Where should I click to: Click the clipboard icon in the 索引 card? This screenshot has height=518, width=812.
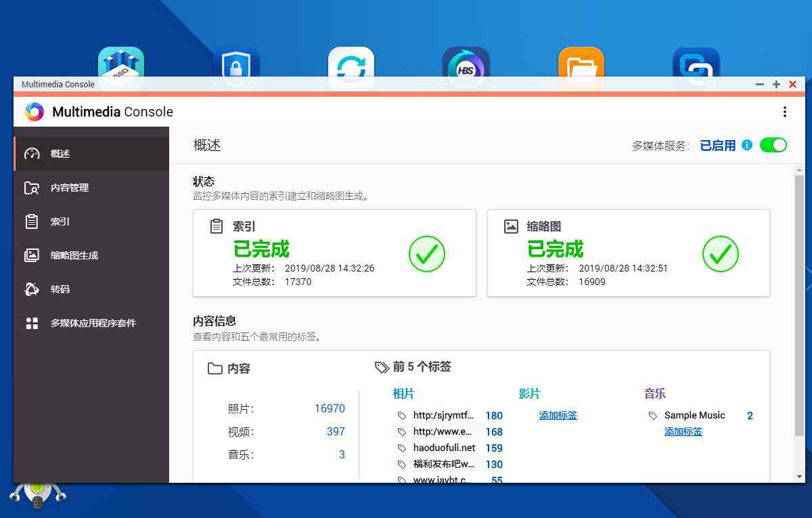(x=217, y=226)
